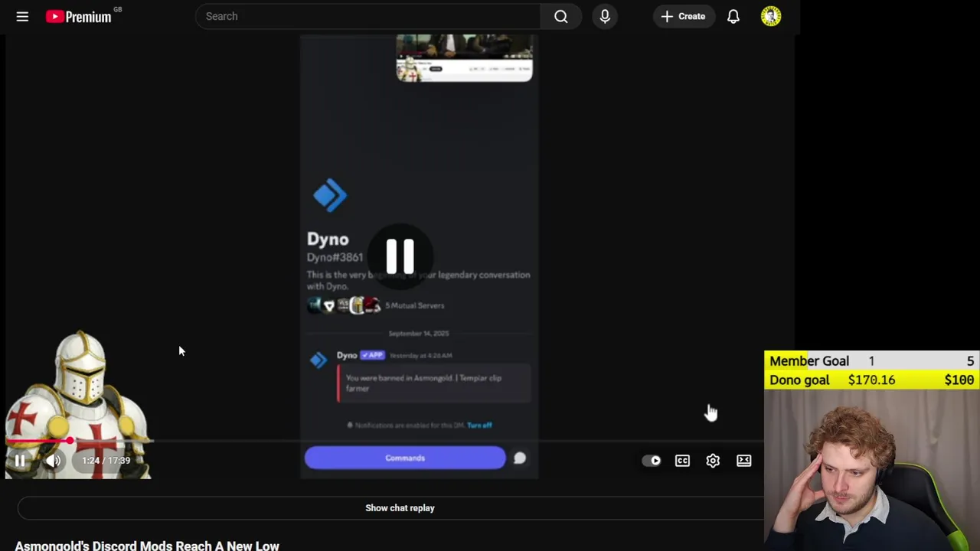The height and width of the screenshot is (551, 980).
Task: Open the account avatar menu
Action: point(771,16)
